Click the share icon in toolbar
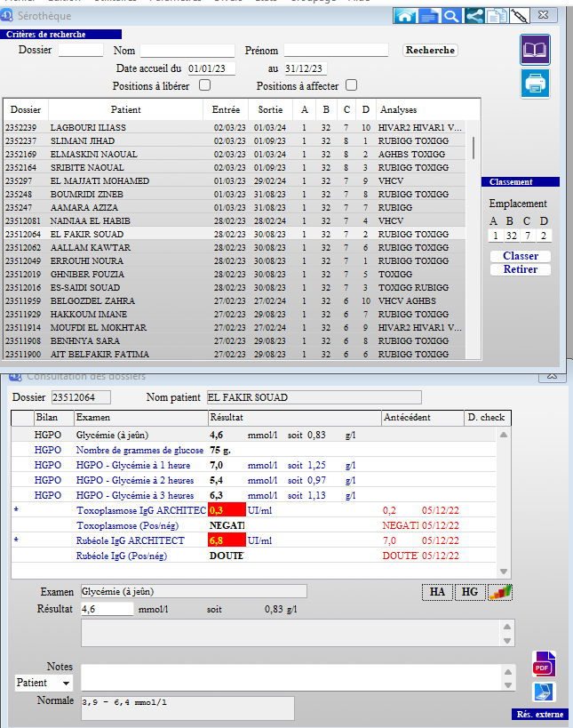The height and width of the screenshot is (728, 573). coord(474,15)
